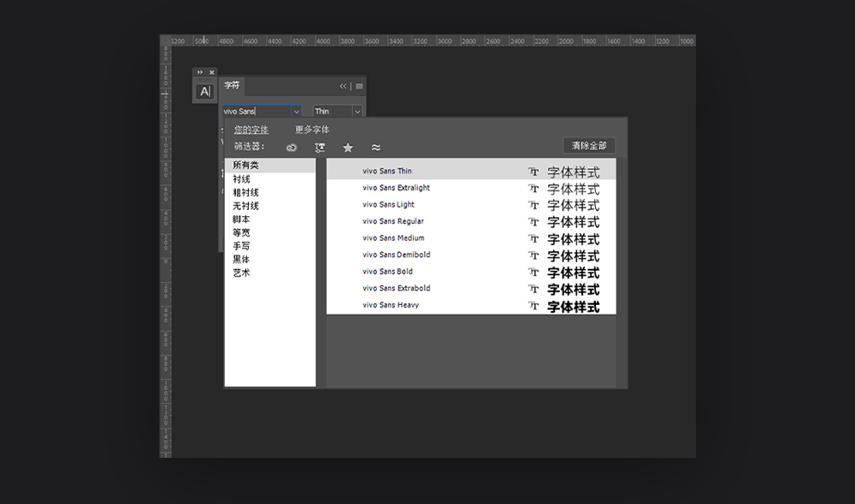Select the 无衬线 font category
This screenshot has height=504, width=855.
coord(245,206)
